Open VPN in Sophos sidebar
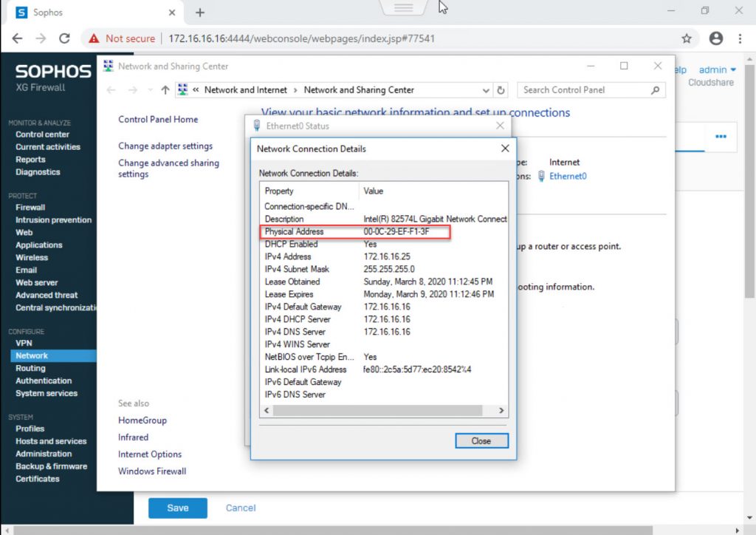Viewport: 756px width, 535px height. click(24, 343)
